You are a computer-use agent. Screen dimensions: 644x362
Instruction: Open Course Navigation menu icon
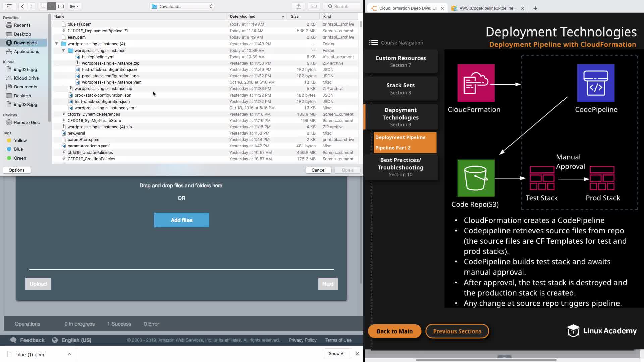(373, 43)
